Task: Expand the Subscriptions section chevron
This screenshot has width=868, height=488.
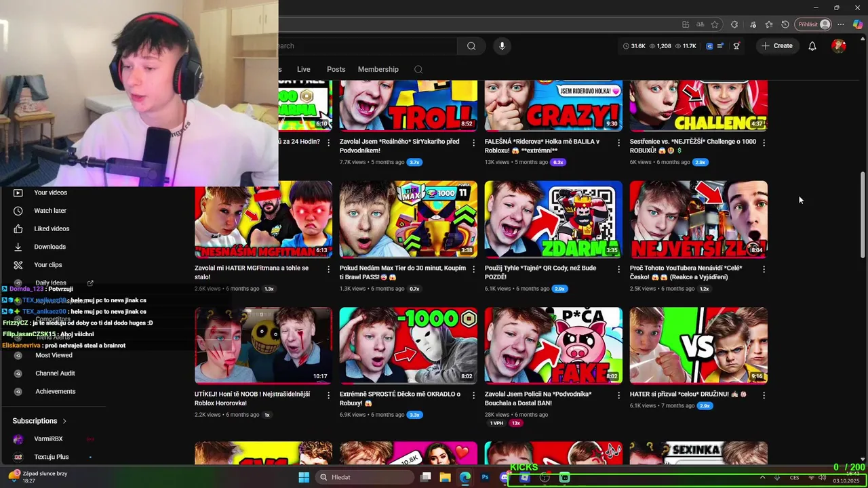Action: tap(64, 421)
